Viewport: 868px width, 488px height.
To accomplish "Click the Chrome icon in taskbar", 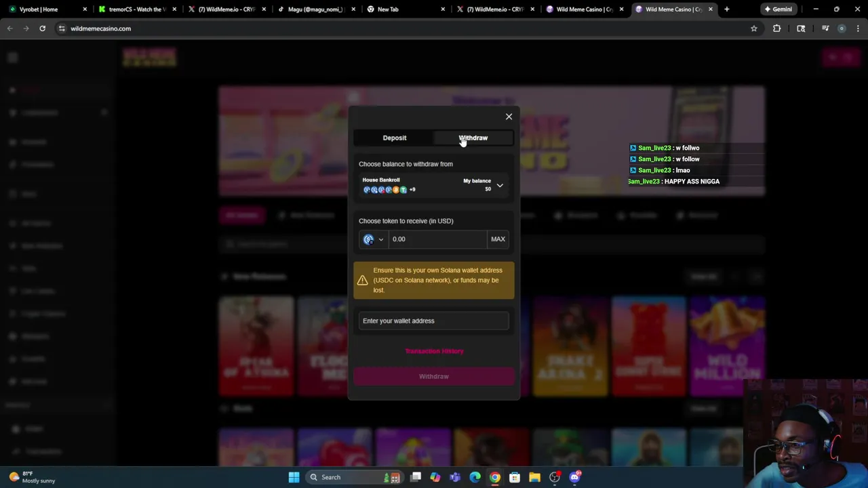I will coord(495,477).
